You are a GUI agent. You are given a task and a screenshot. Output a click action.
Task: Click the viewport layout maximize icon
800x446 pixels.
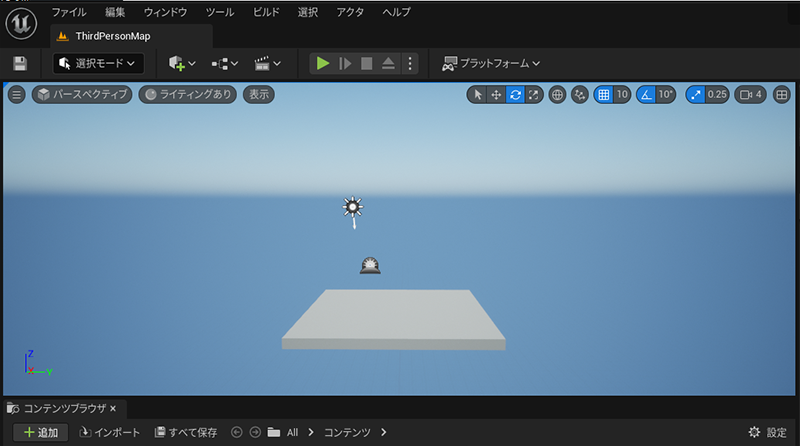(781, 95)
